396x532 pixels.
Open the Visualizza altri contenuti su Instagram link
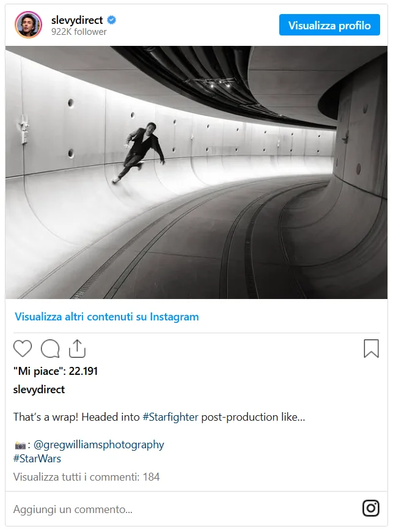(107, 317)
